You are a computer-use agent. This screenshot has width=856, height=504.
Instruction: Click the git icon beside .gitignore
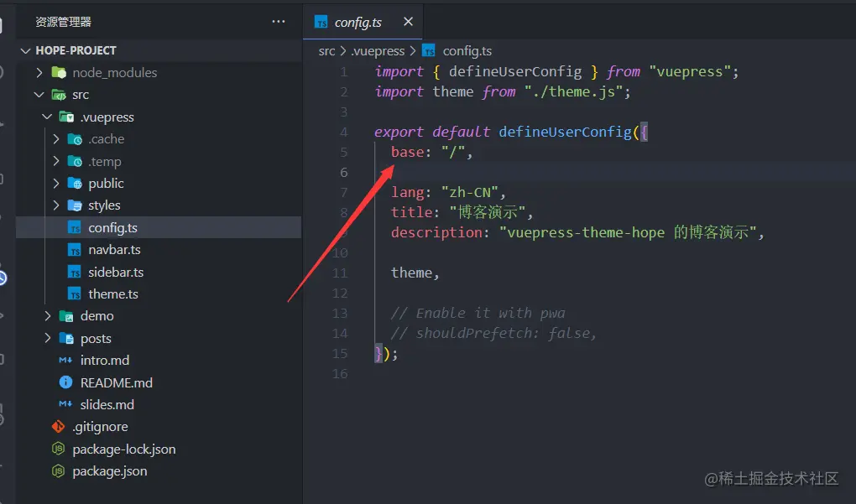pos(58,427)
